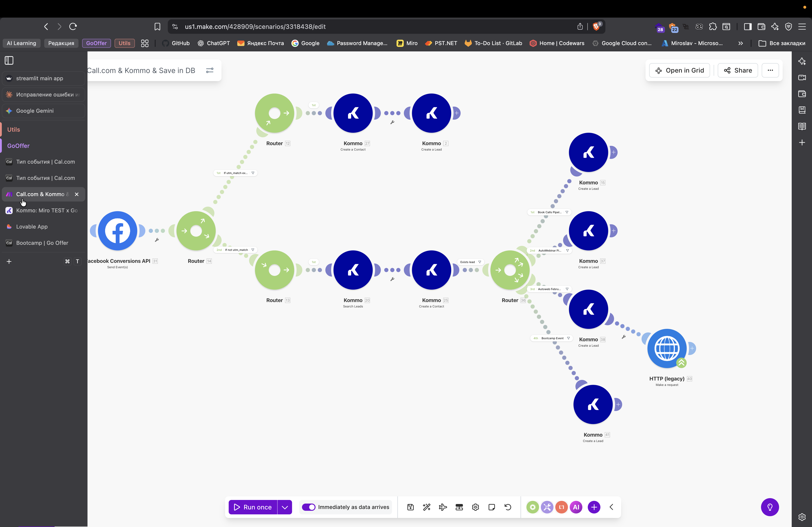The image size is (812, 527).
Task: Click the Auto-align magic wand icon
Action: pos(427,507)
